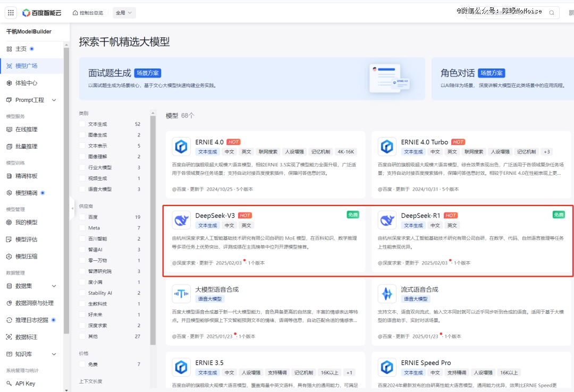Click the Baidu AI Cloud logo

[x=42, y=13]
